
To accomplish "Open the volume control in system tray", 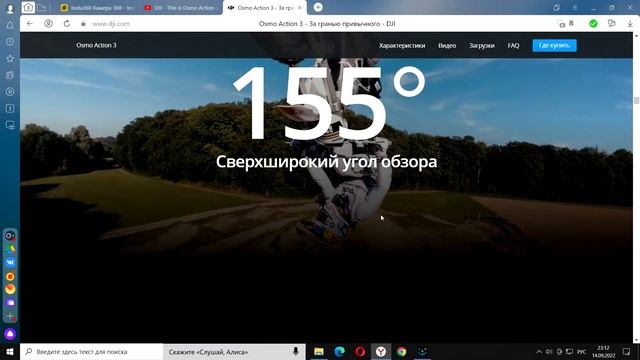I will (549, 352).
